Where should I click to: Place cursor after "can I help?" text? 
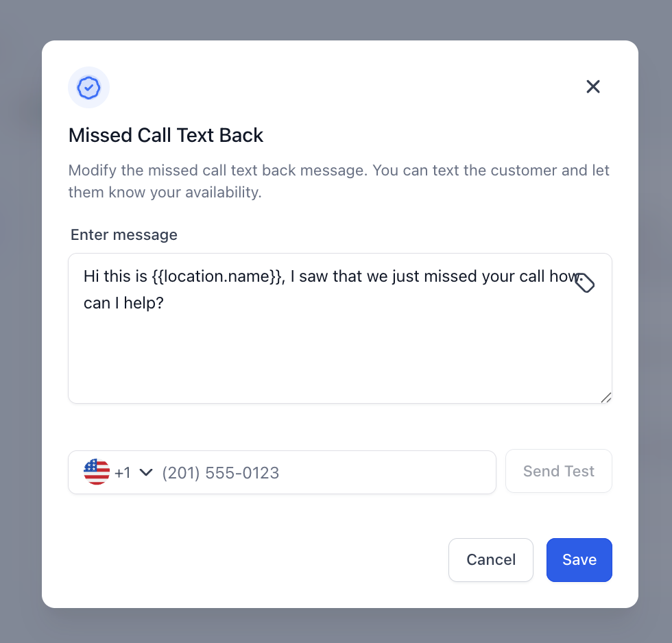click(x=165, y=302)
